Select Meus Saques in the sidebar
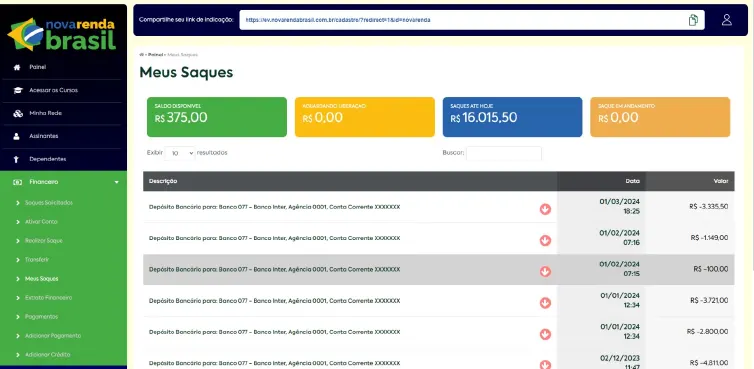Image resolution: width=754 pixels, height=369 pixels. (x=41, y=279)
